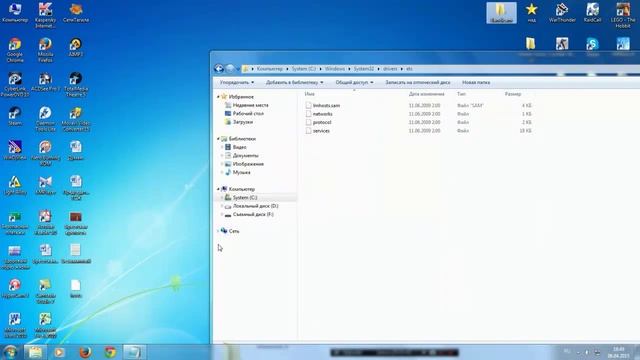Open Daemon Tools Lite shortcut

click(45, 119)
